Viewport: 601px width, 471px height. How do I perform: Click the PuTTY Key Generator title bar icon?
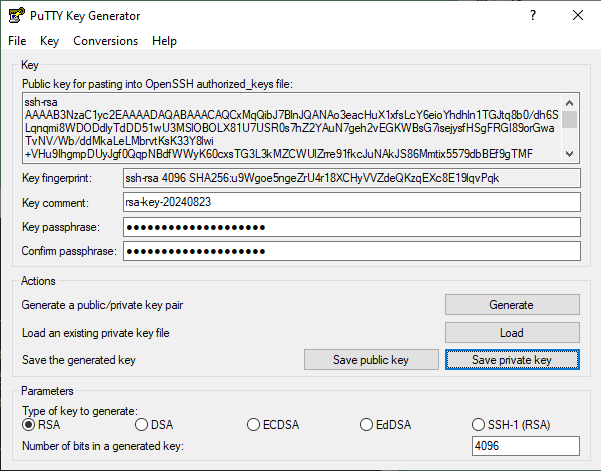tap(16, 16)
